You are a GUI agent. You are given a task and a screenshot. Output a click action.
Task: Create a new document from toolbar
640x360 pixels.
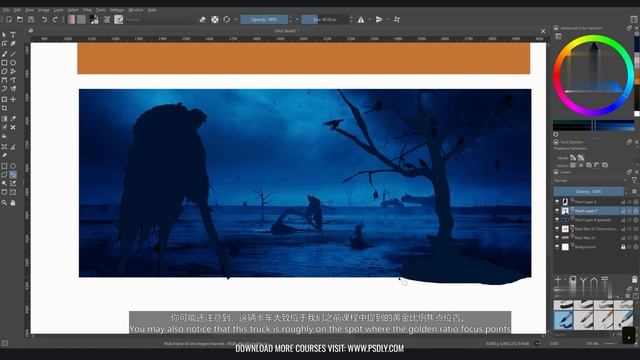click(9, 19)
